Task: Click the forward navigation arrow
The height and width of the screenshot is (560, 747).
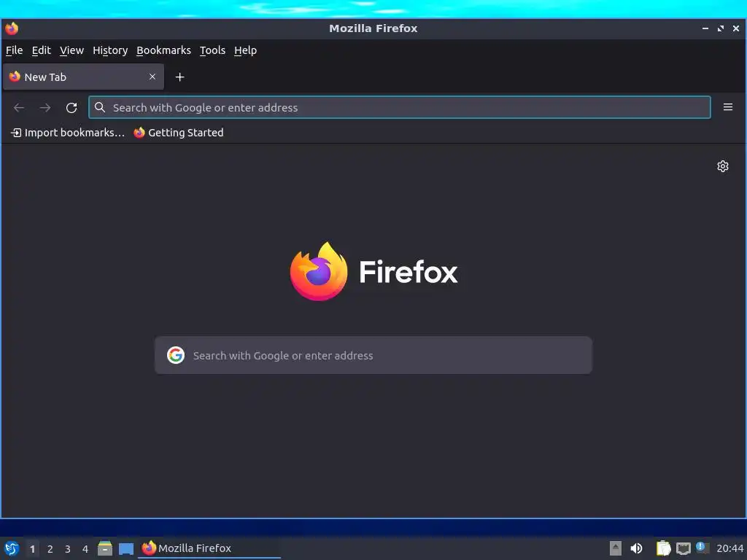Action: [45, 108]
